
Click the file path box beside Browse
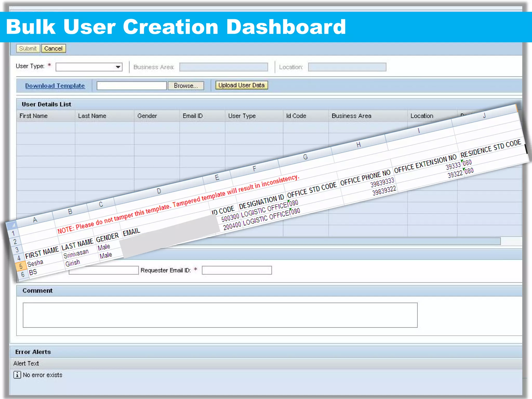tap(131, 86)
